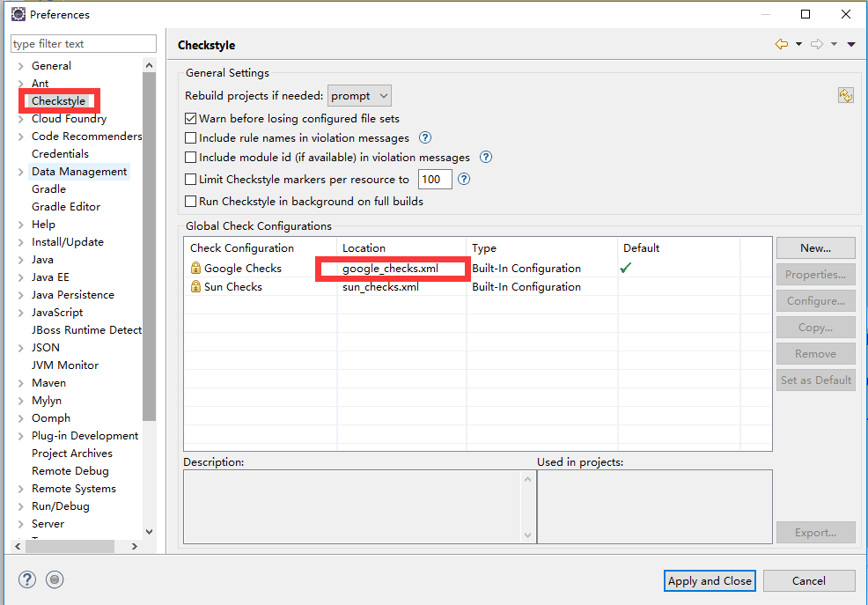868x605 pixels.
Task: Click the Preferences window title icon
Action: [x=18, y=14]
